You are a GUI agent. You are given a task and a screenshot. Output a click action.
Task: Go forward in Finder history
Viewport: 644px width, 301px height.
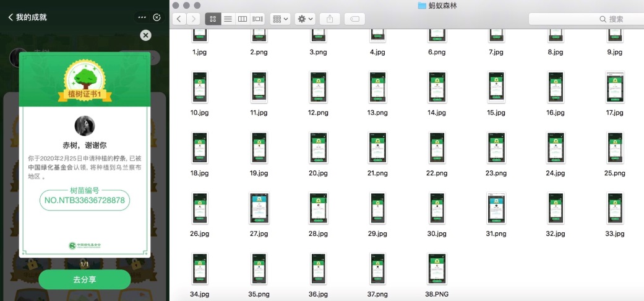tap(194, 19)
